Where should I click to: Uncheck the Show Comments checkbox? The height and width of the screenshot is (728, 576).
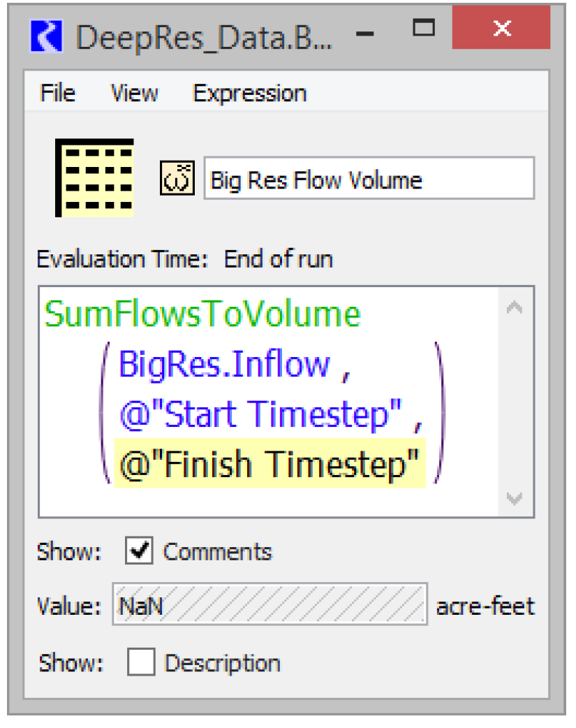(x=140, y=551)
